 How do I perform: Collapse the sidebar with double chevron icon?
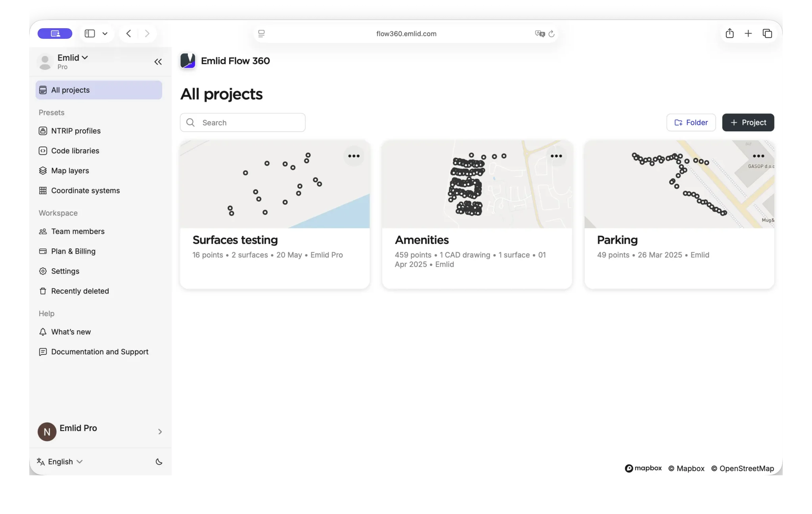click(158, 62)
